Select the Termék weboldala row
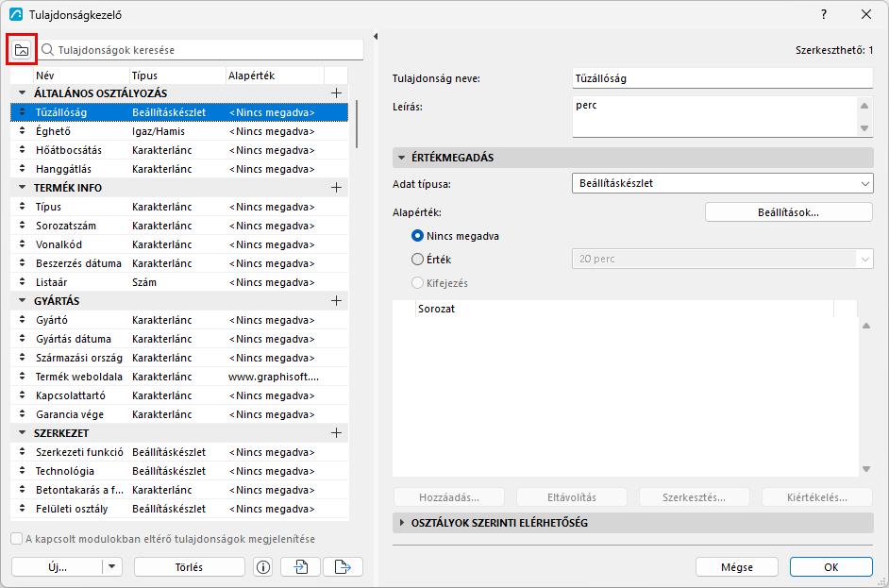889x588 pixels. click(179, 377)
